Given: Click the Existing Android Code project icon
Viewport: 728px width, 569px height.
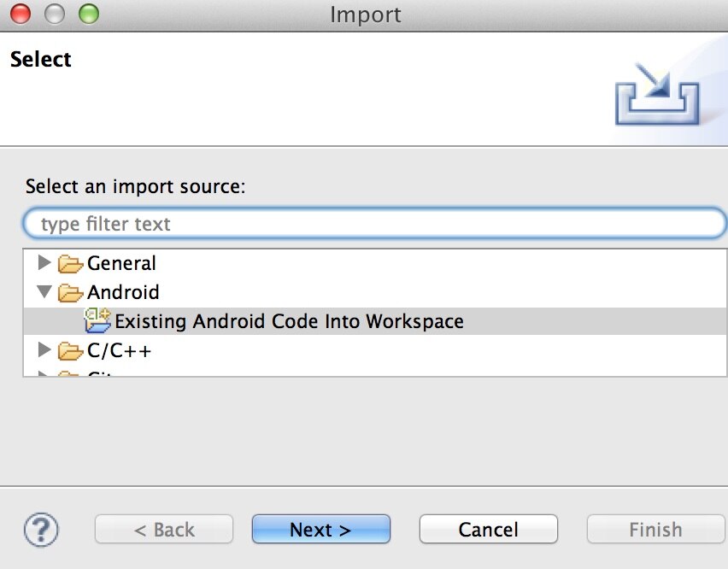Looking at the screenshot, I should (x=97, y=322).
